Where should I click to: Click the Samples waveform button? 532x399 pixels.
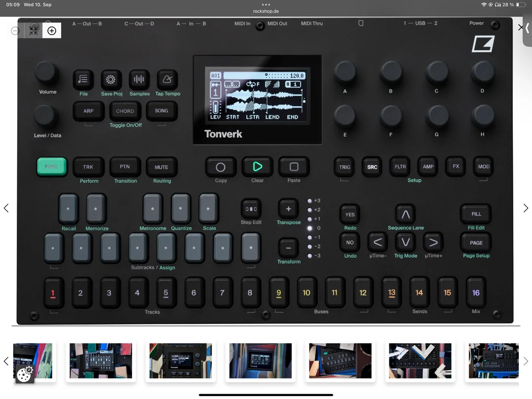click(139, 79)
